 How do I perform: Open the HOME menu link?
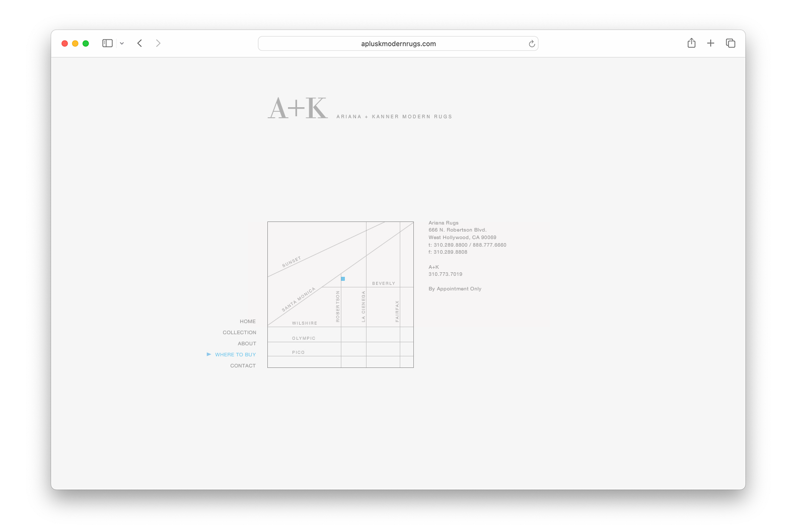[x=248, y=322]
